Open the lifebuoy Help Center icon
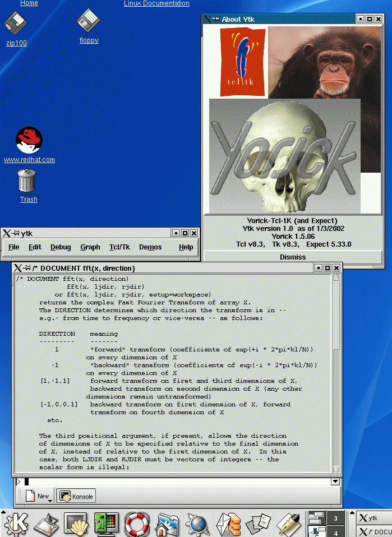 (137, 525)
